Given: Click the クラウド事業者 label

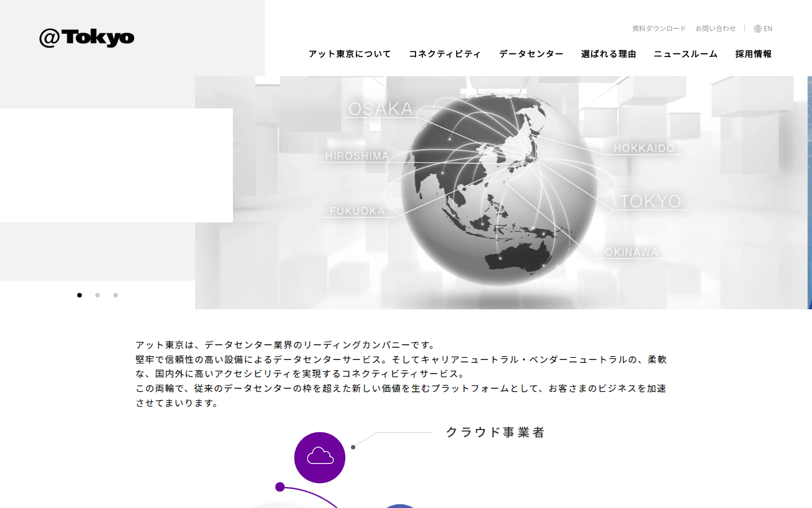Looking at the screenshot, I should 496,432.
